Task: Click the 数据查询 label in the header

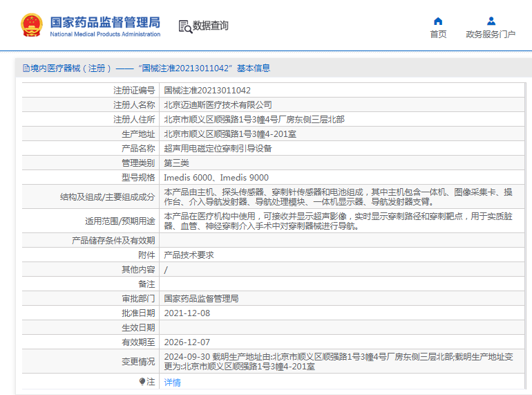Action: [x=211, y=26]
